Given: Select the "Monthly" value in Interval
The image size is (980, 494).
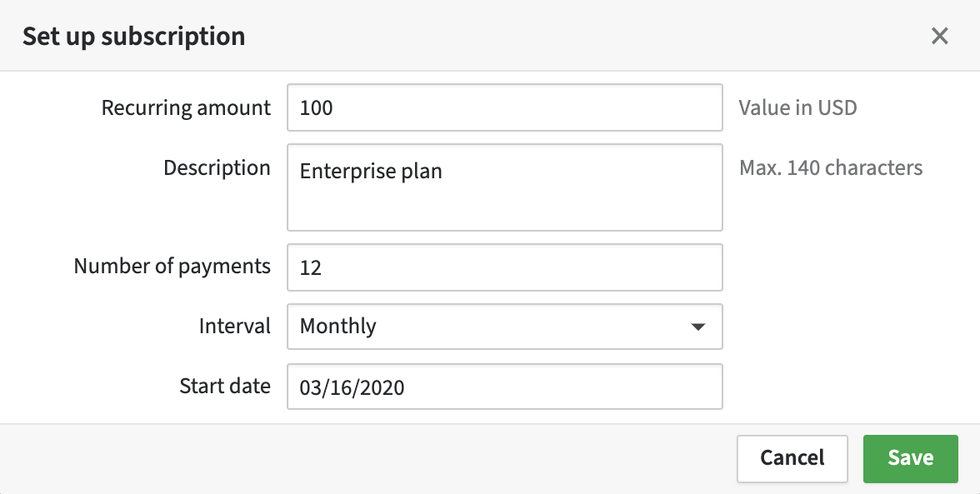Looking at the screenshot, I should click(337, 326).
